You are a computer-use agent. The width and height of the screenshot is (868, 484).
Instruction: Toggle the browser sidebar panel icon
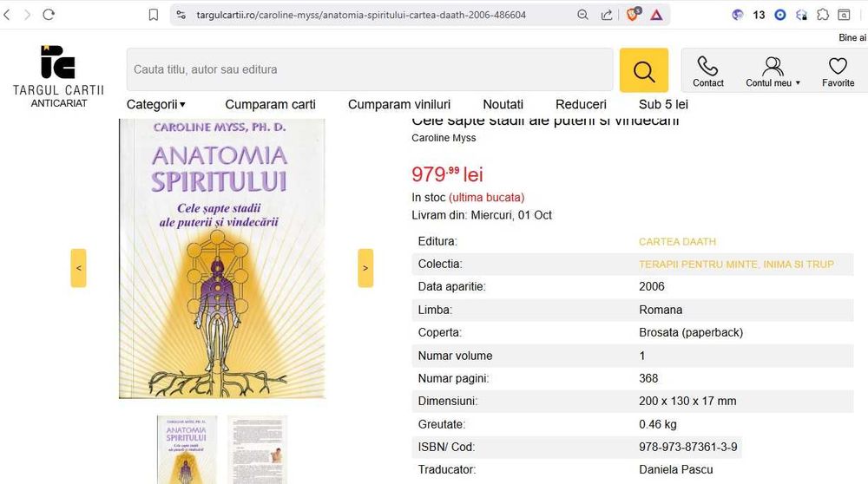click(x=844, y=15)
